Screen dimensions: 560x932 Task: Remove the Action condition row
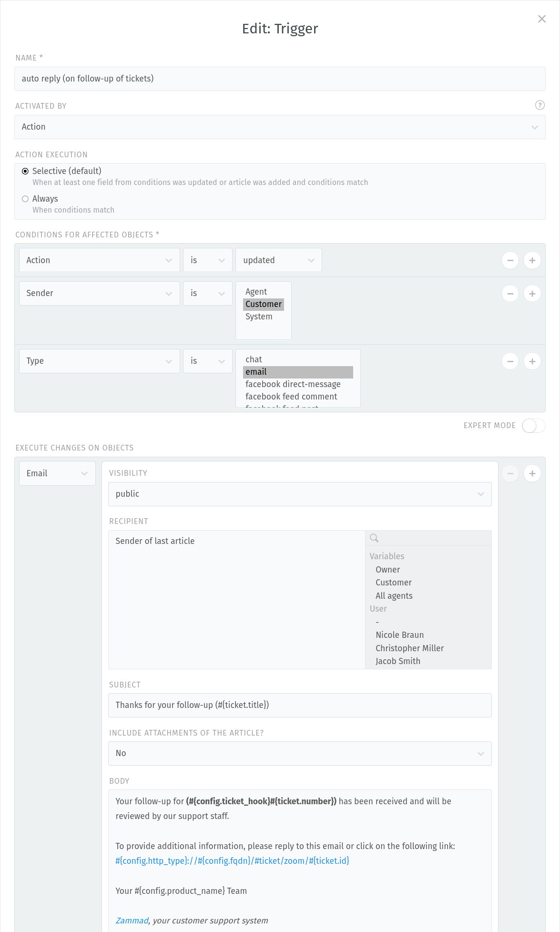tap(510, 260)
